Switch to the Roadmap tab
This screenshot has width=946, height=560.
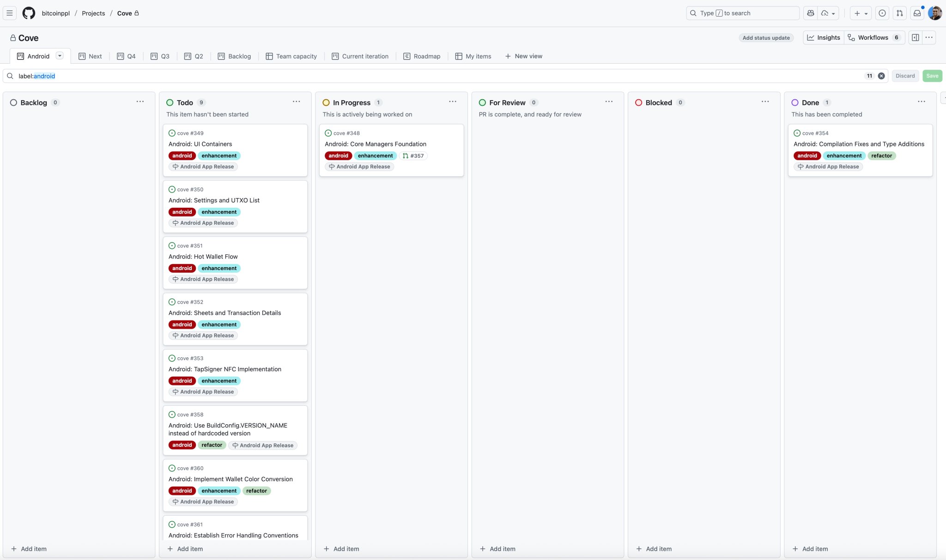(x=422, y=56)
